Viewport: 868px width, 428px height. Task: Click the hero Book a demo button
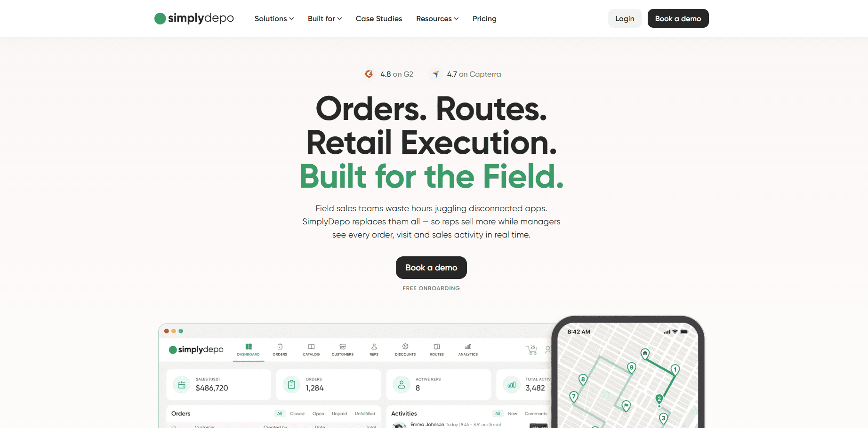[x=431, y=268]
